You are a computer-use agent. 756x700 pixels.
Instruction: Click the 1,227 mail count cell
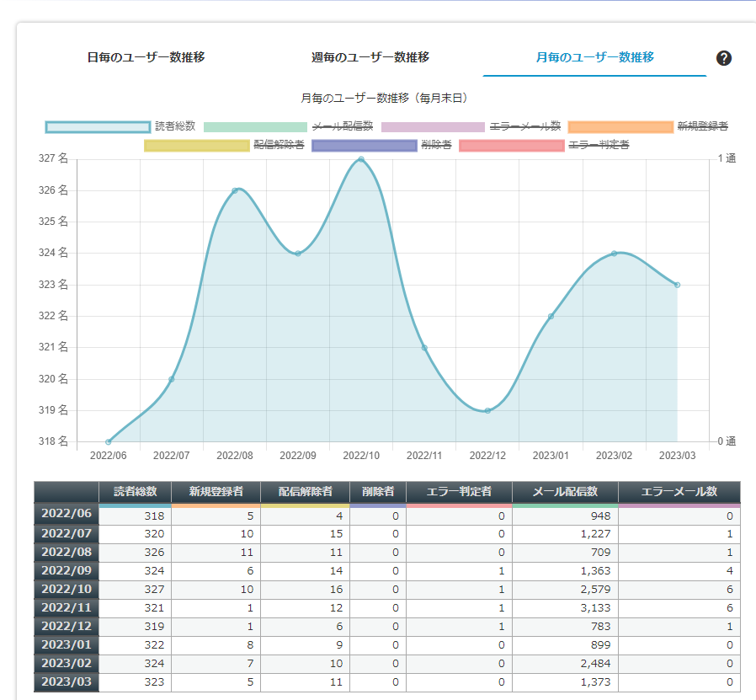(x=565, y=534)
